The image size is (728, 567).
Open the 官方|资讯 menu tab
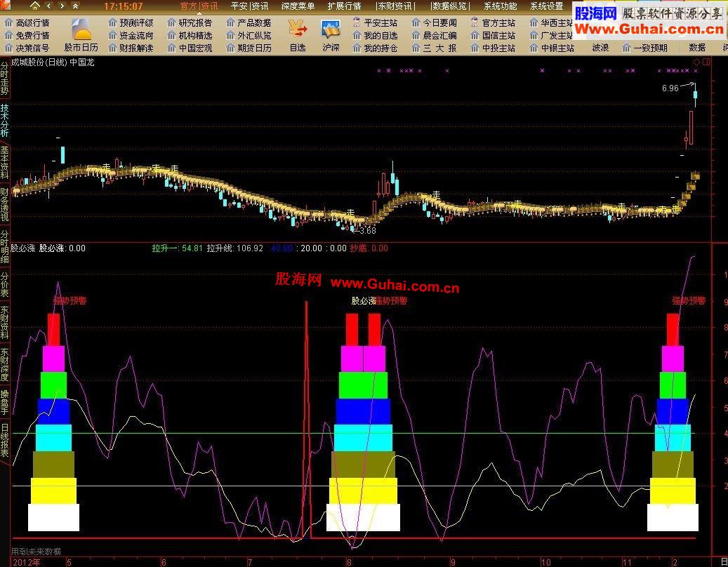coord(199,6)
